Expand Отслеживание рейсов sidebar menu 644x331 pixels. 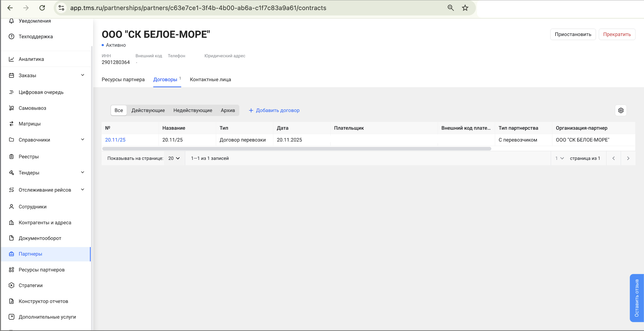83,190
